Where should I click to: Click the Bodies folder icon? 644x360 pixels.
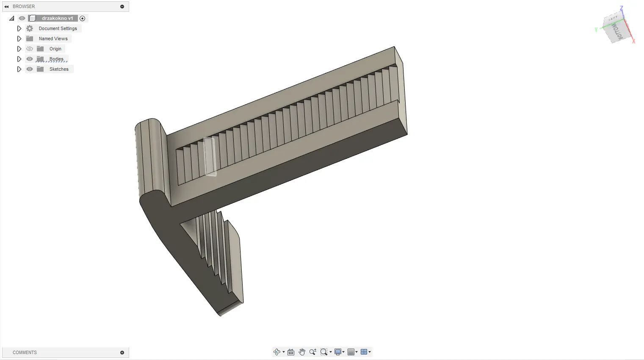[x=40, y=59]
